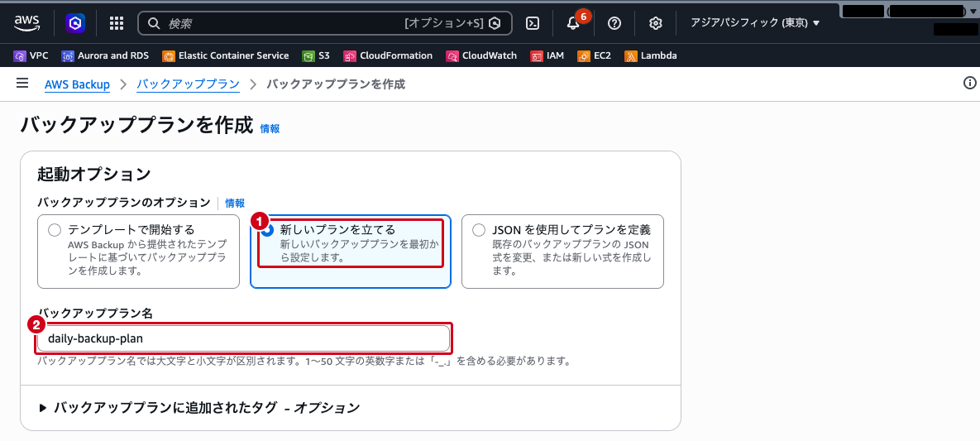Image resolution: width=980 pixels, height=441 pixels.
Task: Click the Amazon Q hexagon icon
Action: point(75,23)
